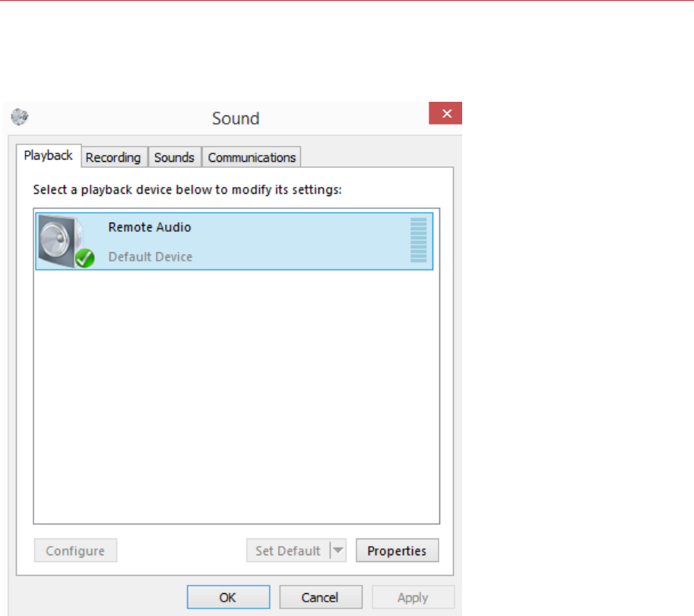Viewport: 694px width, 616px height.
Task: Click the Sound dialog title bar speaker icon
Action: pos(20,117)
